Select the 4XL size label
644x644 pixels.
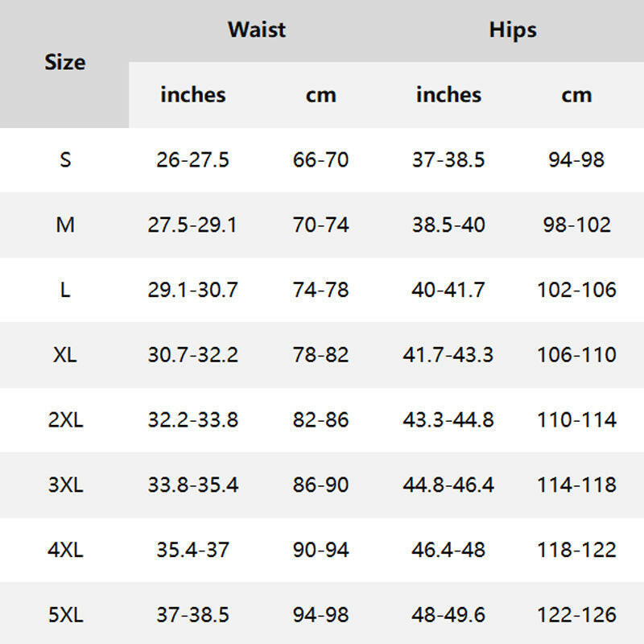coord(65,551)
